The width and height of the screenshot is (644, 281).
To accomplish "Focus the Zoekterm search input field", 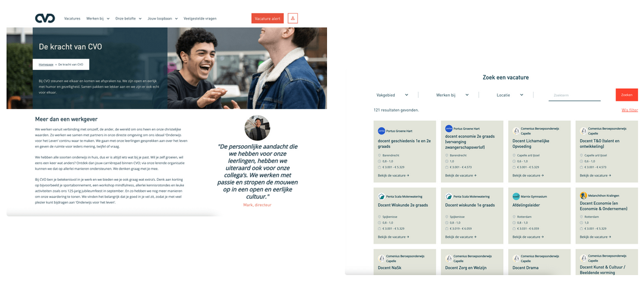I will click(574, 95).
